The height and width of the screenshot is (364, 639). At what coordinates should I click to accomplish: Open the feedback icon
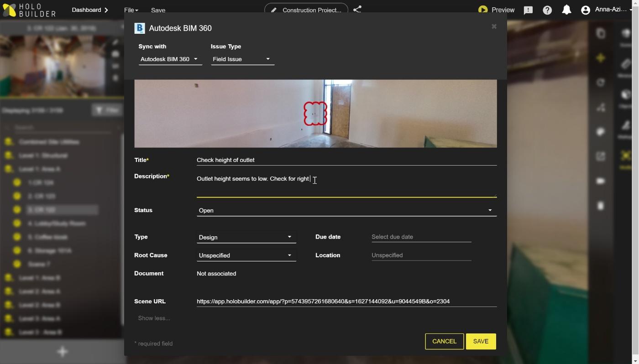click(x=528, y=10)
